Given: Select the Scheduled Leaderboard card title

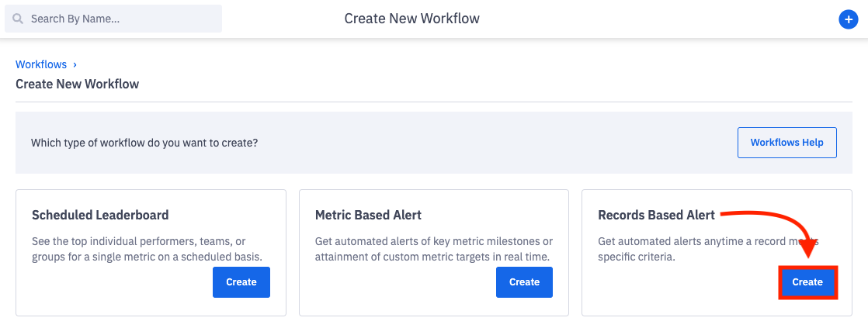Looking at the screenshot, I should pos(100,215).
